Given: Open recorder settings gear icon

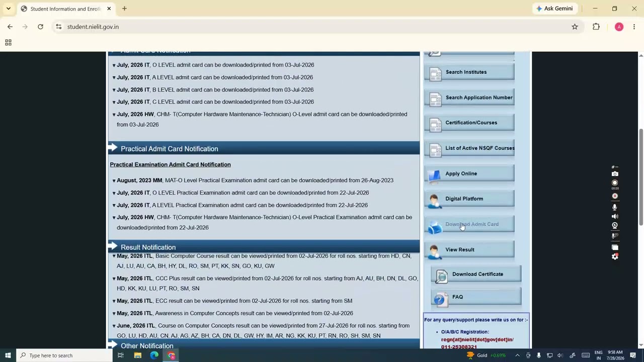Looking at the screenshot, I should (x=615, y=256).
